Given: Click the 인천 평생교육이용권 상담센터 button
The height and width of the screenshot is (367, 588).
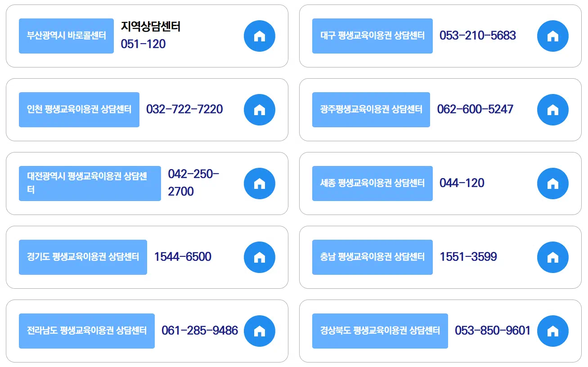Looking at the screenshot, I should click(79, 109).
